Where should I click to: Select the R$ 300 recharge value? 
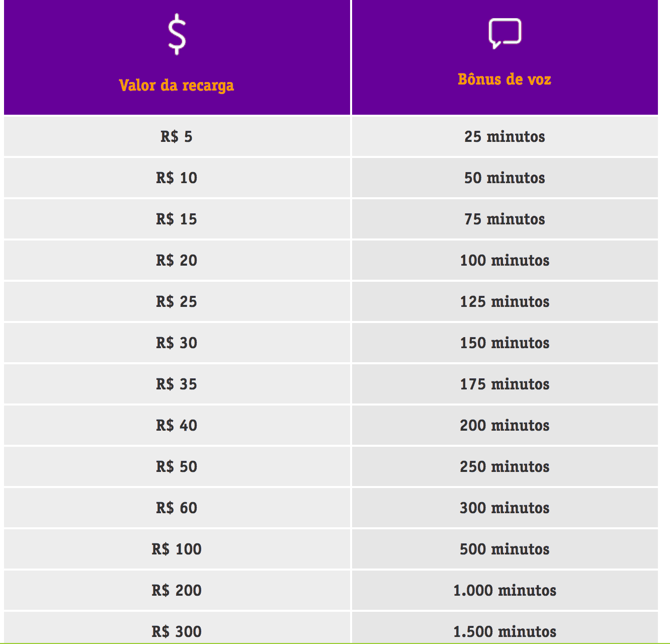[x=177, y=631]
